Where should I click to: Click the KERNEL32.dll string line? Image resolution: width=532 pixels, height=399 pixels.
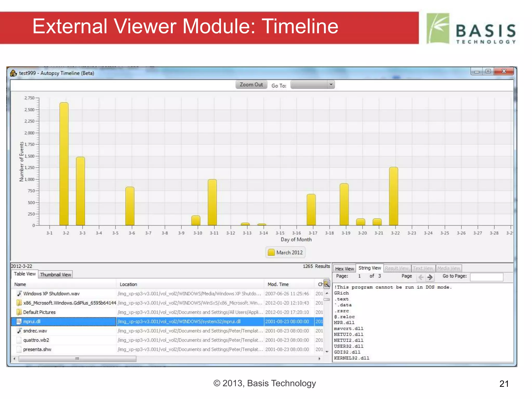click(x=351, y=358)
